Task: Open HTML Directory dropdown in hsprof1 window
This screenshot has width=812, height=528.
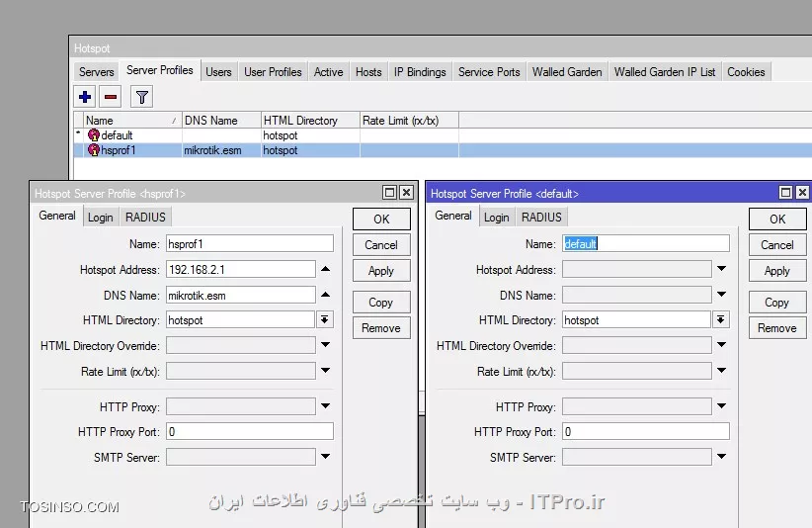Action: click(x=325, y=319)
